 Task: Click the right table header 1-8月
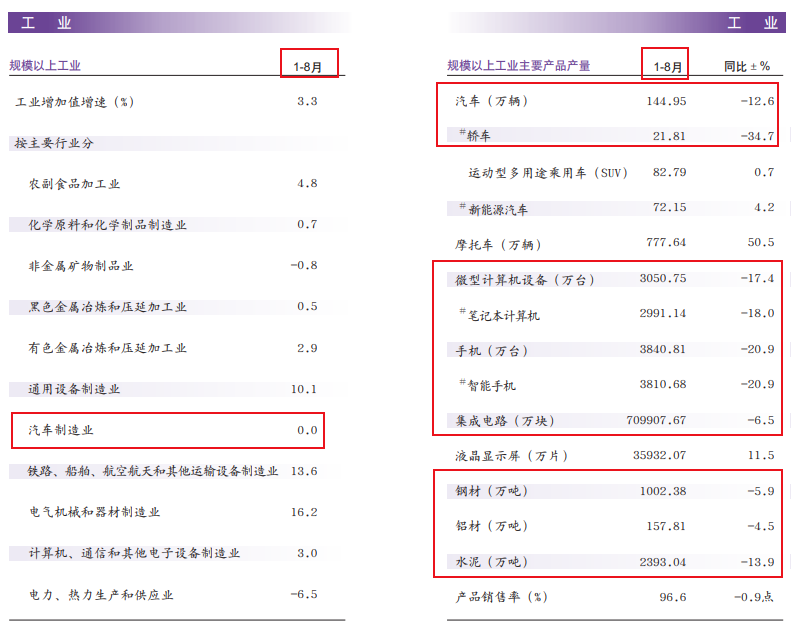point(668,67)
